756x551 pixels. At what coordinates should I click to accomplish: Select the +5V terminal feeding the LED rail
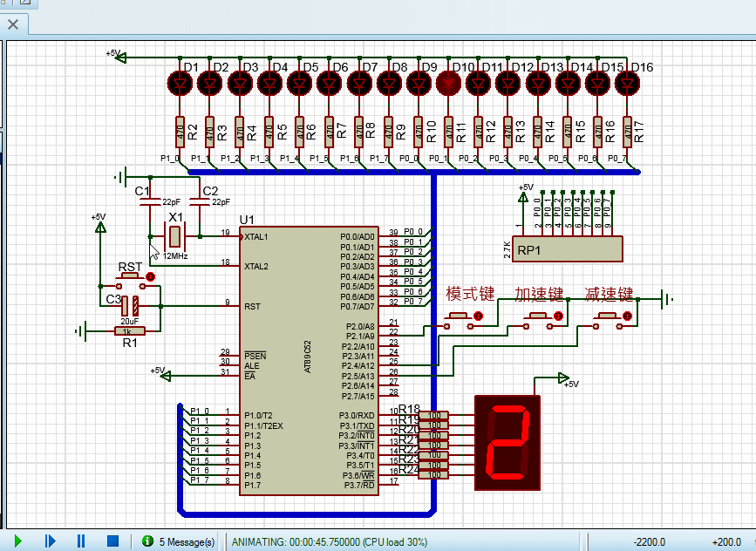pos(120,58)
